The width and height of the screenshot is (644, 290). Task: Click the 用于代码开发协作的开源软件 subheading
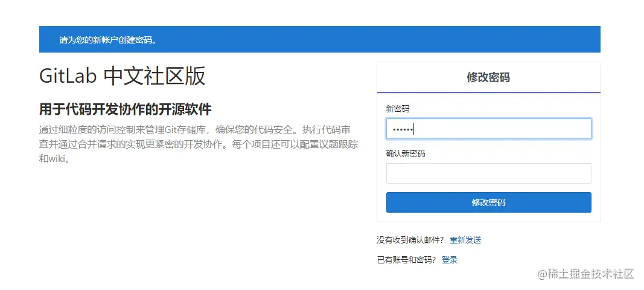[126, 110]
